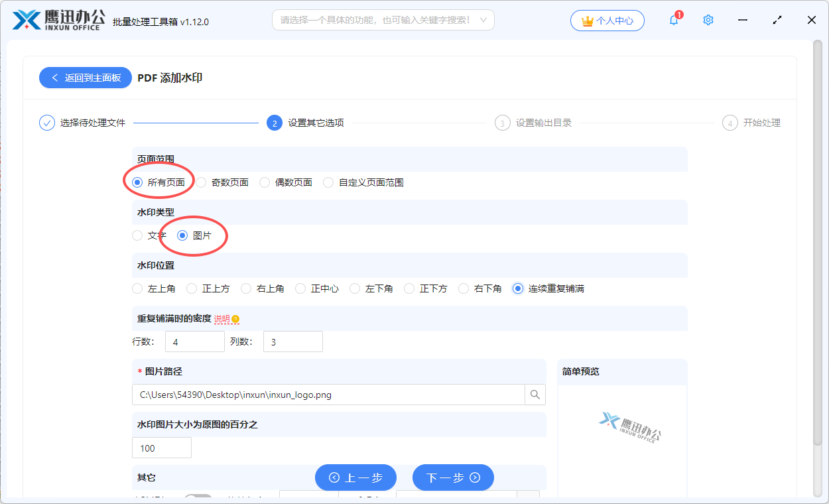Open the settings gear icon

pos(708,20)
